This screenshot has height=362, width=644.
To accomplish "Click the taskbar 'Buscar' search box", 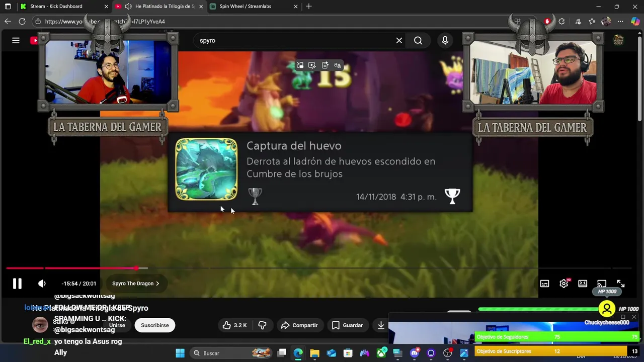I will click(x=231, y=353).
